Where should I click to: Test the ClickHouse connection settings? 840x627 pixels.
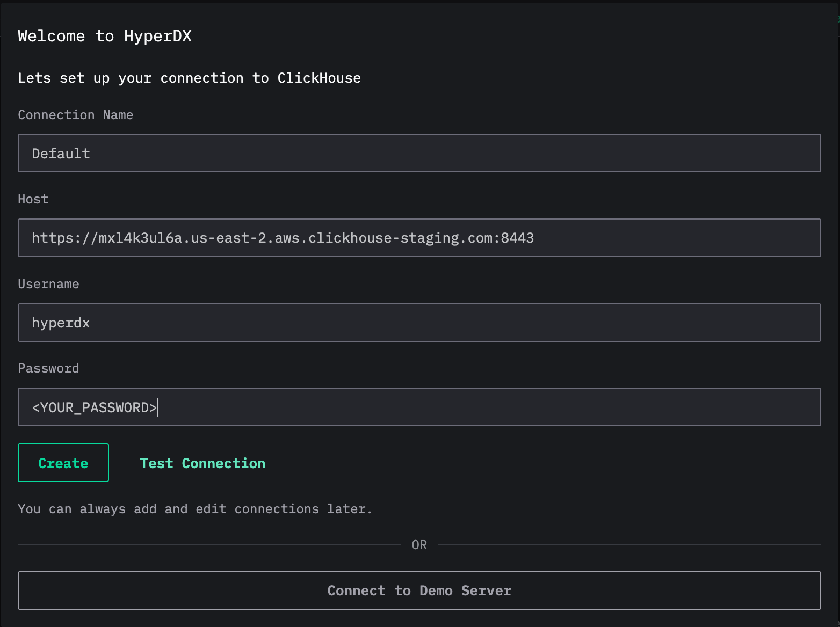(202, 463)
